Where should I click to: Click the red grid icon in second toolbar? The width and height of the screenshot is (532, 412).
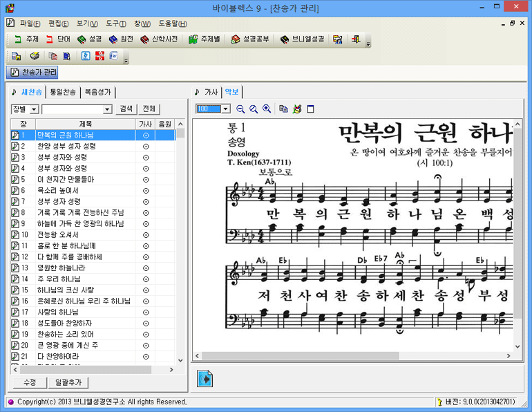coord(99,56)
